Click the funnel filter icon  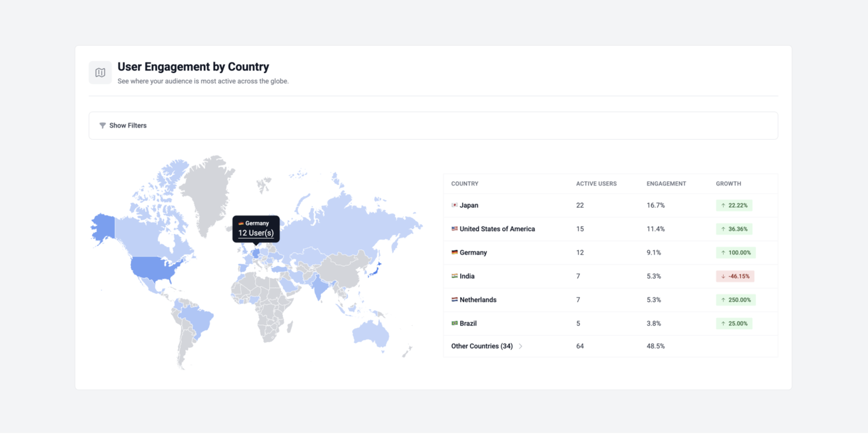[x=103, y=125]
